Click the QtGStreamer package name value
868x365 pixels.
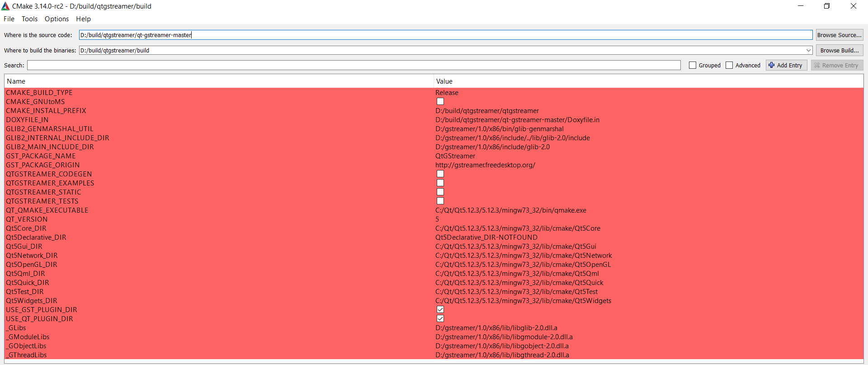click(x=455, y=156)
